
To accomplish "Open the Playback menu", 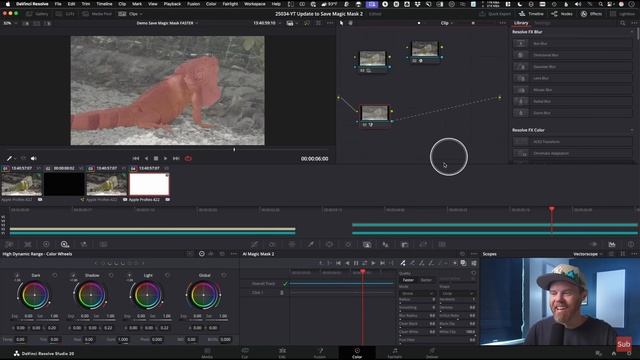I will [172, 4].
